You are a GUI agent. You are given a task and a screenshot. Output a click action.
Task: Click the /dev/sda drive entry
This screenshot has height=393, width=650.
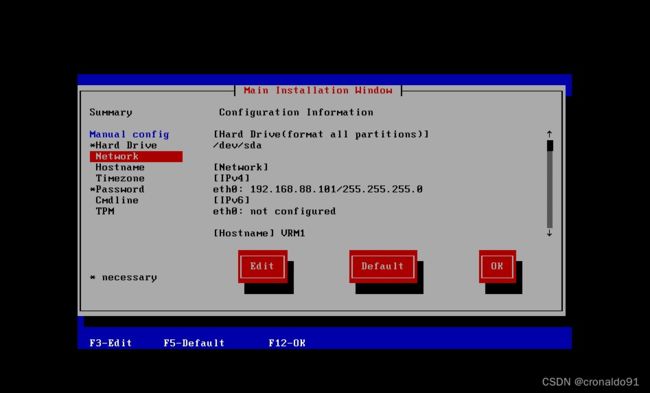[x=237, y=146]
